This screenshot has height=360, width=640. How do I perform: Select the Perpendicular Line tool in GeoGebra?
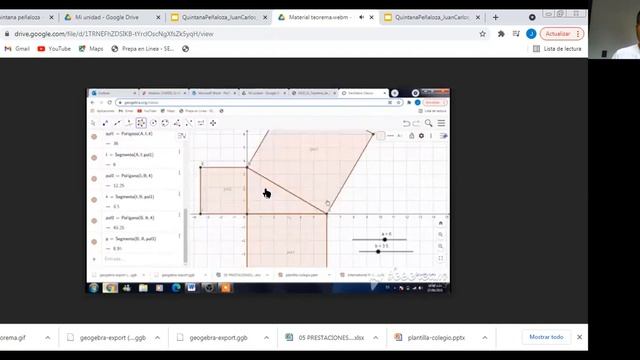129,123
